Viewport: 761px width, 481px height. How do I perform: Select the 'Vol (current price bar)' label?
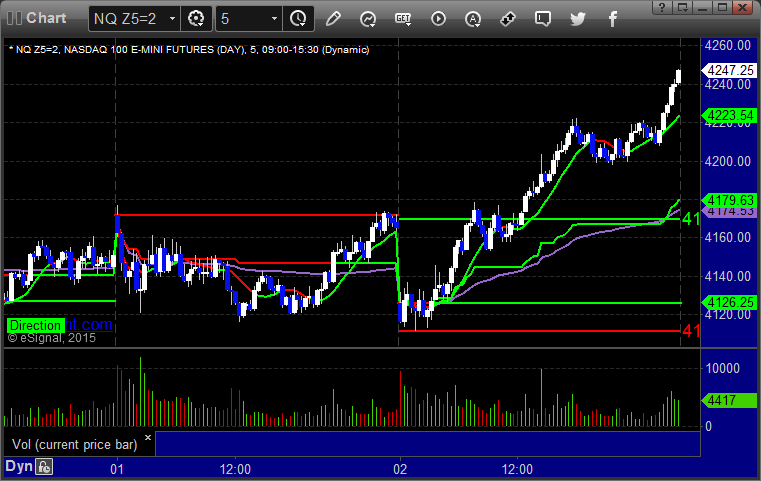pos(75,445)
